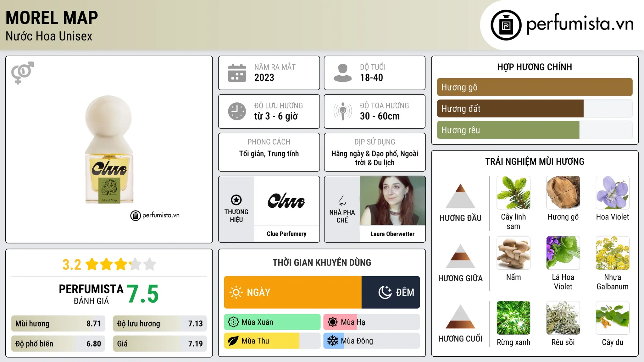The image size is (644, 362).
Task: Open the Rừng xanh forest image
Action: pyautogui.click(x=514, y=318)
